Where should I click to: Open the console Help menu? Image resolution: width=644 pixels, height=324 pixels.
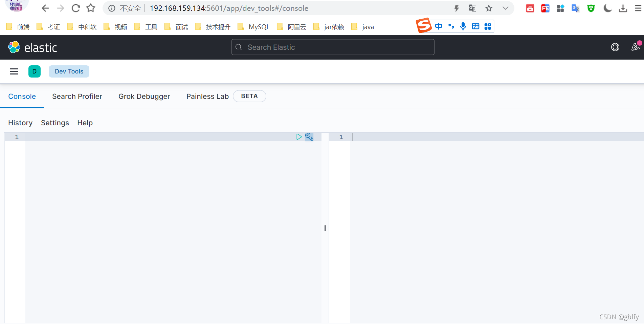tap(85, 123)
